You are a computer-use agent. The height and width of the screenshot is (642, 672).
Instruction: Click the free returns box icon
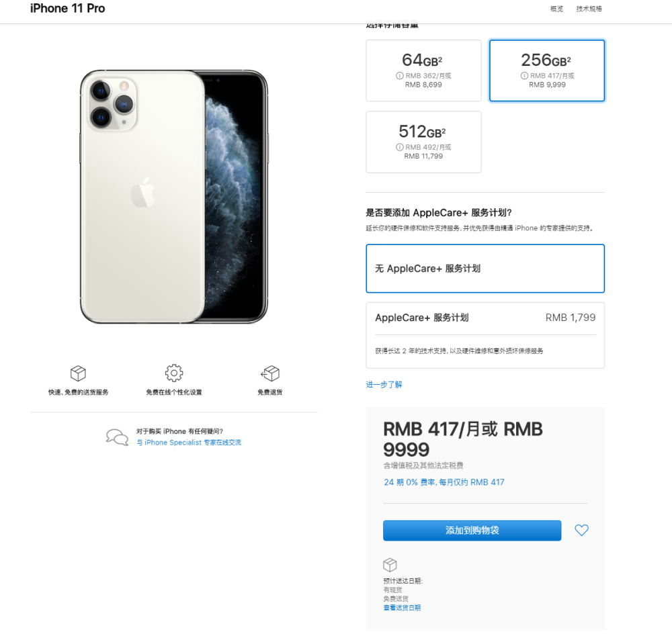tap(270, 373)
